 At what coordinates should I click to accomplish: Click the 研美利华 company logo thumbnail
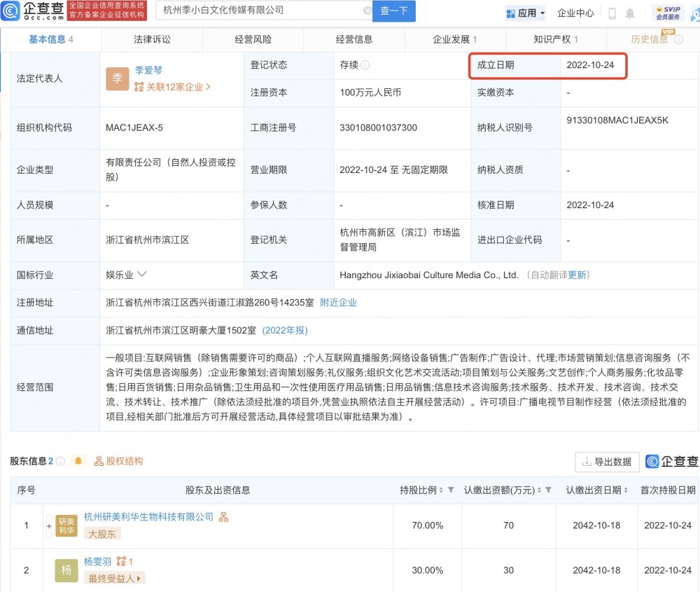66,526
